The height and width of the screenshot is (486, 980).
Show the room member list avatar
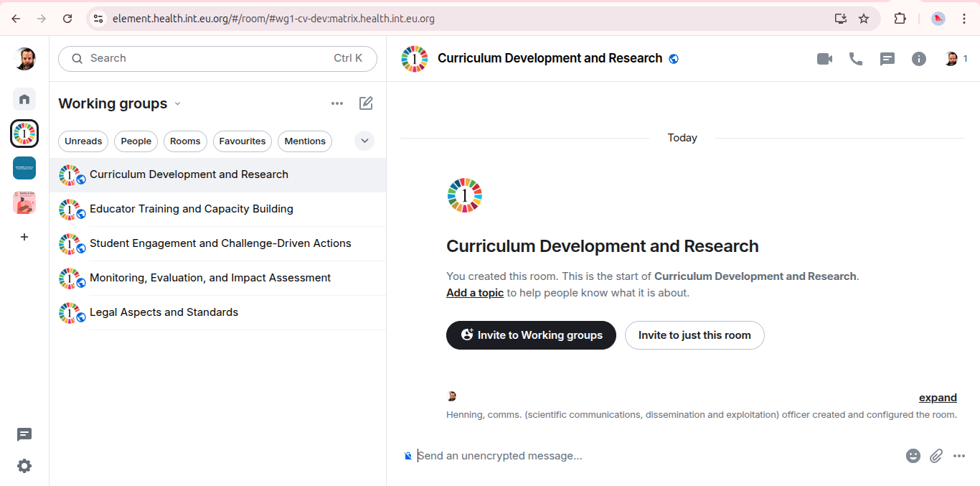click(x=951, y=59)
